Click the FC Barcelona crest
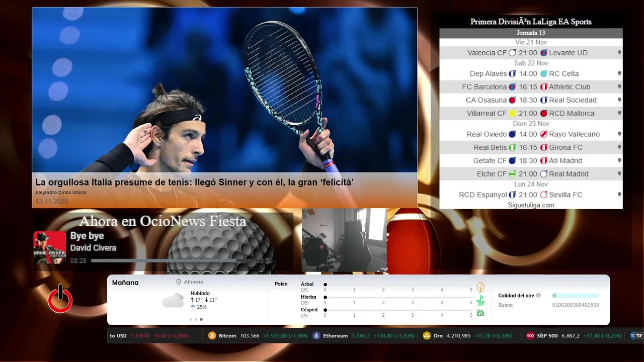 pos(512,87)
